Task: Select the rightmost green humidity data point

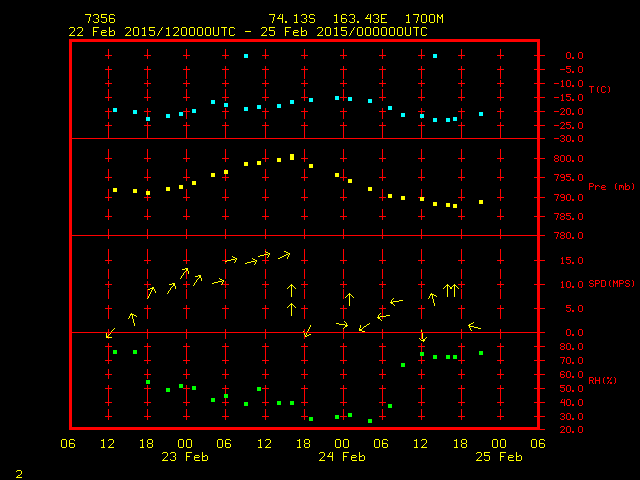Action: pyautogui.click(x=481, y=353)
